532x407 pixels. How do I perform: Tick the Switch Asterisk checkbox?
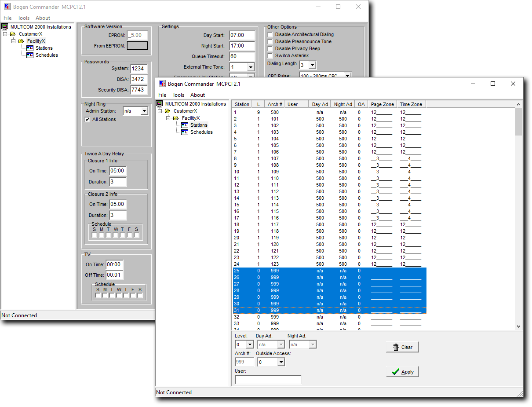[x=270, y=55]
